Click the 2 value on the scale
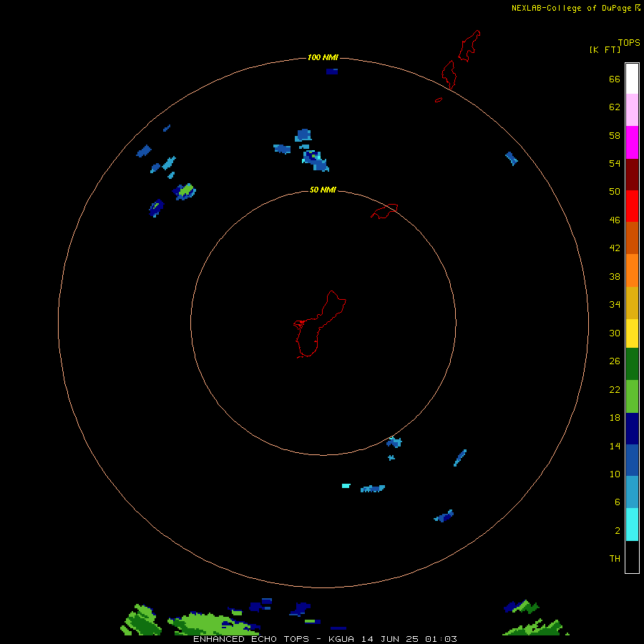Screen dimensions: 644x644 [x=618, y=531]
